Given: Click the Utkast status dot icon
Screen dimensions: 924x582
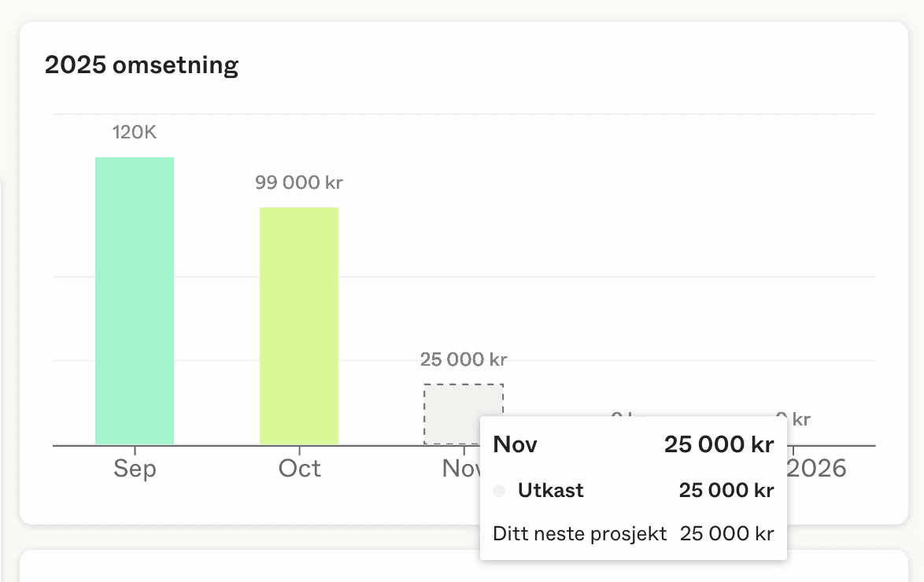Looking at the screenshot, I should pyautogui.click(x=498, y=490).
